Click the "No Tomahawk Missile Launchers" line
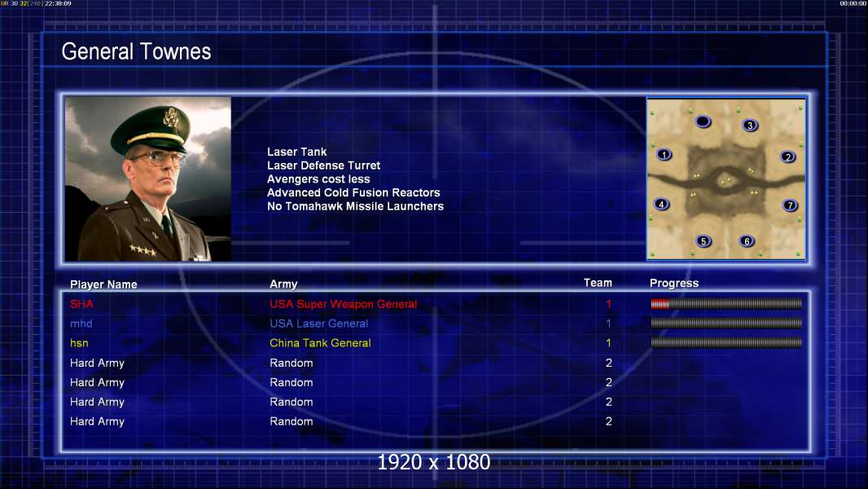The image size is (868, 489). pyautogui.click(x=355, y=206)
